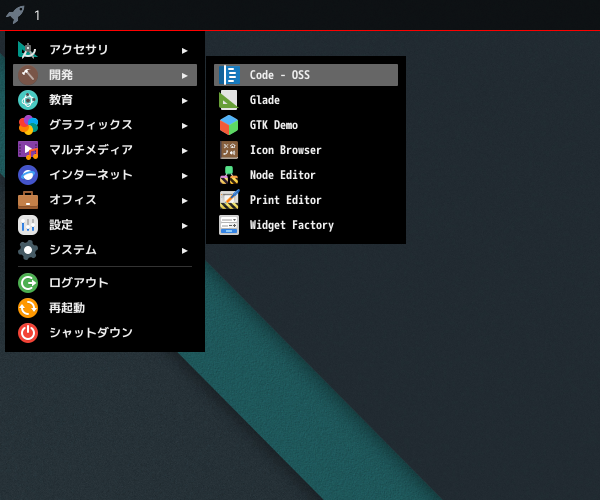600x500 pixels.
Task: Click the hammer icon beside 開発
Action: [28, 75]
